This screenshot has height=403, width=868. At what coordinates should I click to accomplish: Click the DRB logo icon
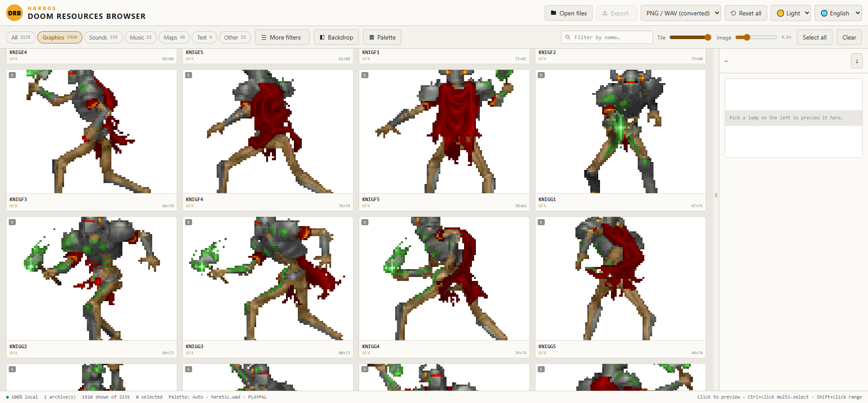(14, 13)
